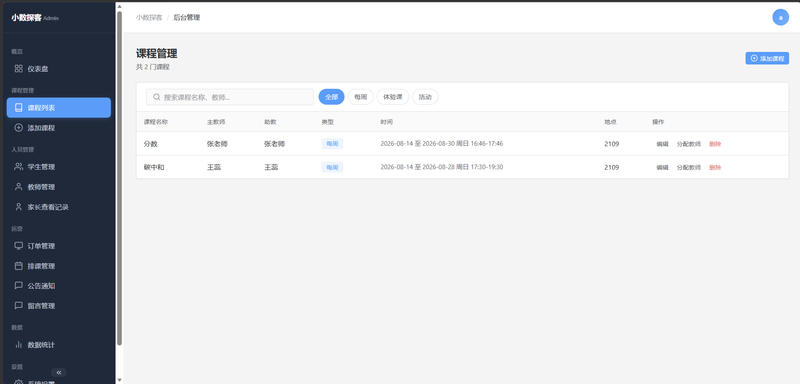
Task: Click the sidebar scrollbar up arrow
Action: (x=119, y=6)
